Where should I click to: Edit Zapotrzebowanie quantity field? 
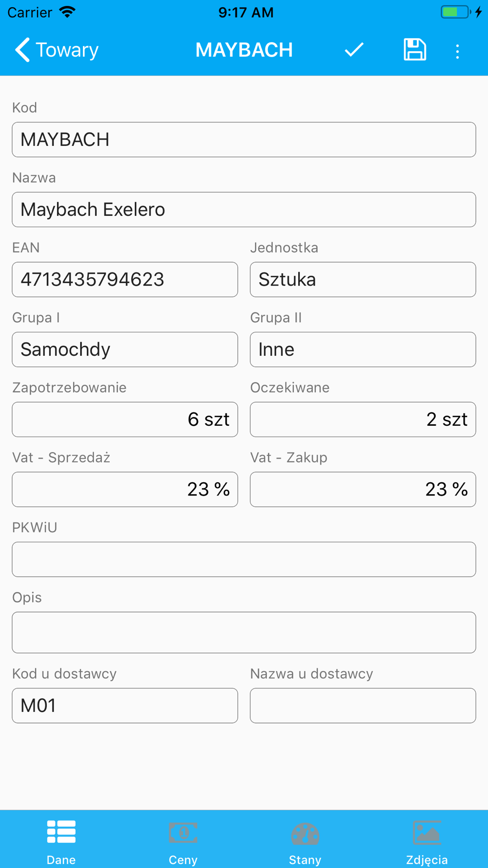pyautogui.click(x=125, y=419)
